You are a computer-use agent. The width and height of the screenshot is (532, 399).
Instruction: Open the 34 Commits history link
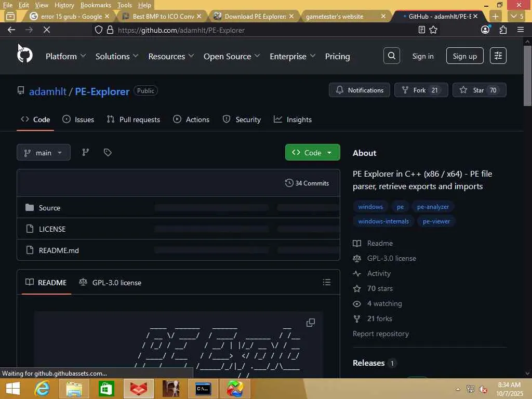[x=307, y=183]
